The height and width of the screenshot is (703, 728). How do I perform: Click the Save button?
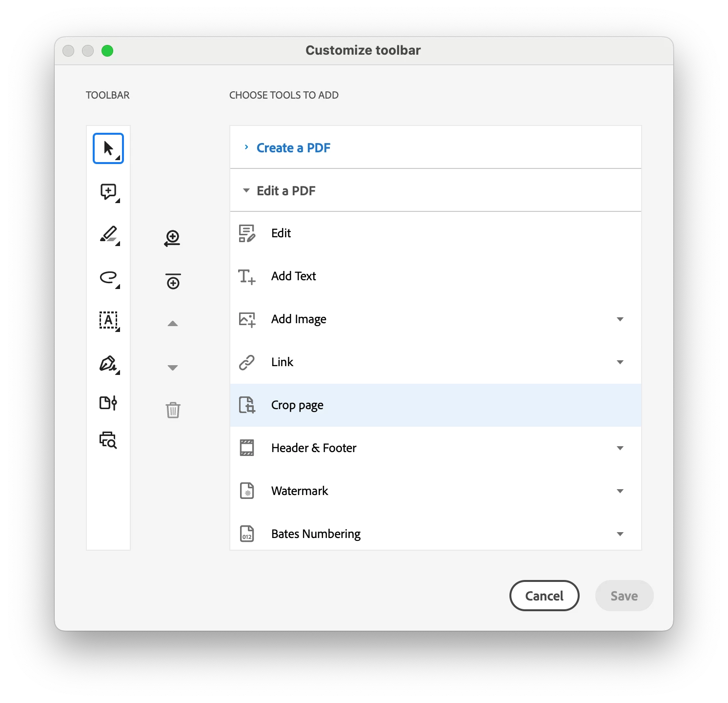tap(624, 596)
